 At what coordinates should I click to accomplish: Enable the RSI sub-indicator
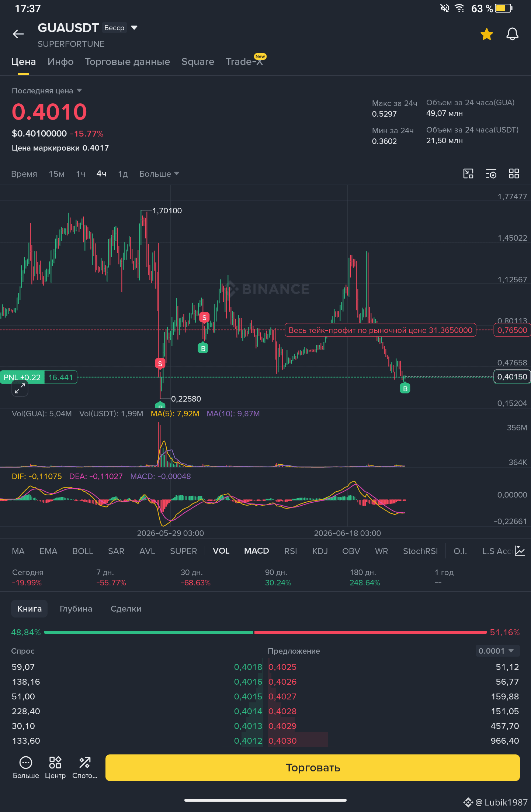291,551
